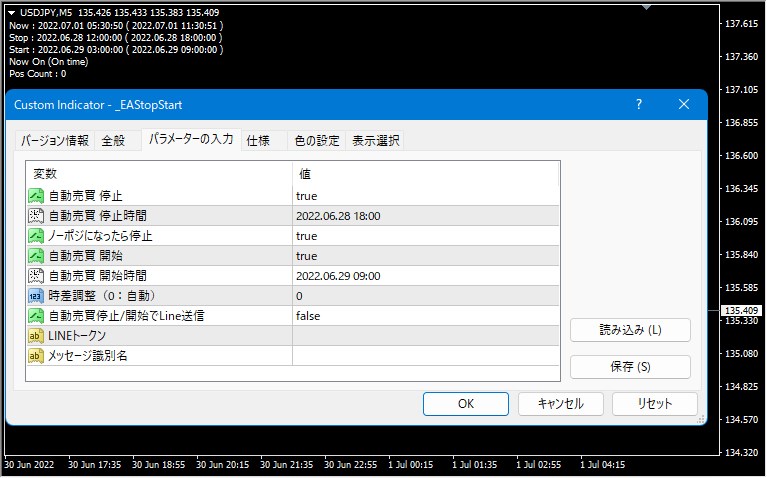Click the string icon beside LINEトークン
This screenshot has height=478, width=767.
pyautogui.click(x=36, y=336)
